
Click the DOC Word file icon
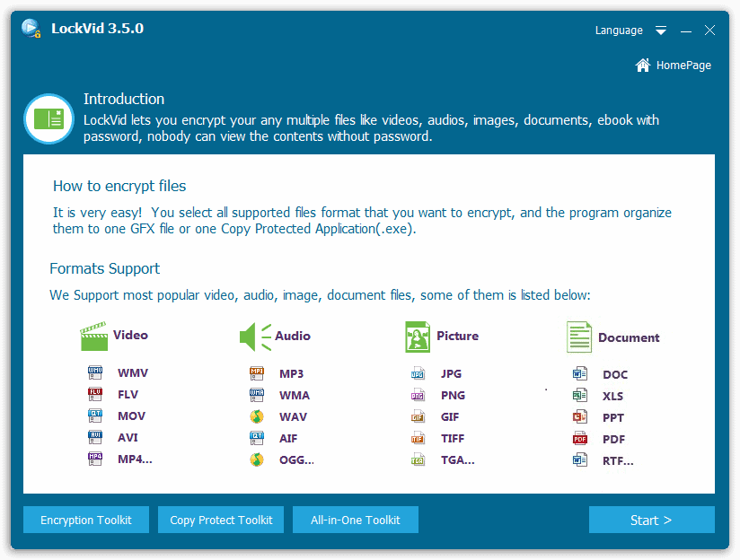click(x=579, y=374)
